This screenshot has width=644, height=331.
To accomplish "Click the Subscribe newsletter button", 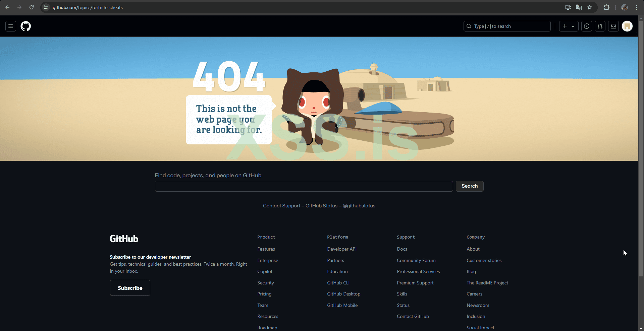I will tap(130, 288).
